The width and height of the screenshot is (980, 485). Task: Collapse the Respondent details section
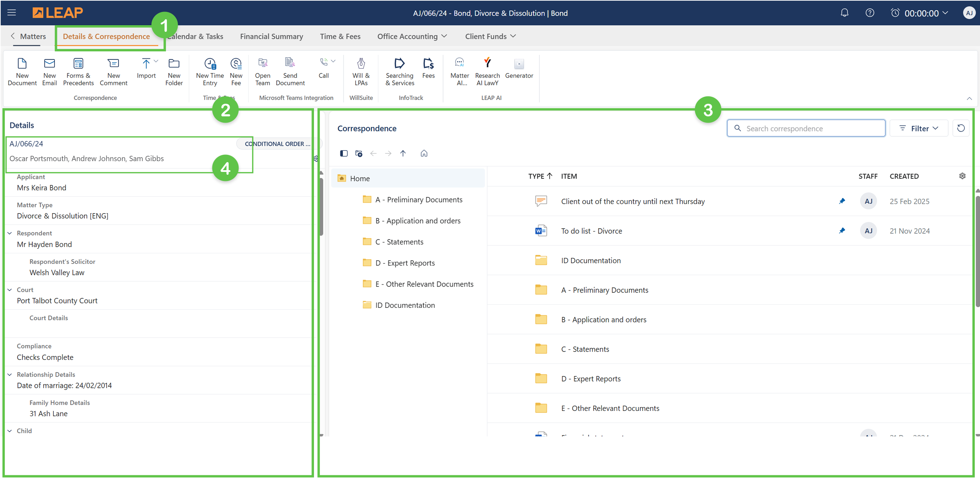pos(10,233)
